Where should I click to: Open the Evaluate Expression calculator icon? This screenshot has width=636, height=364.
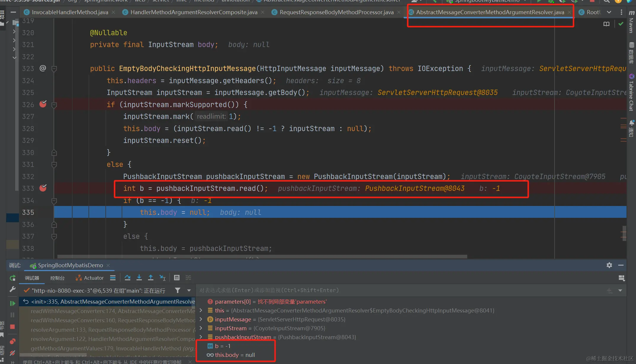click(177, 278)
